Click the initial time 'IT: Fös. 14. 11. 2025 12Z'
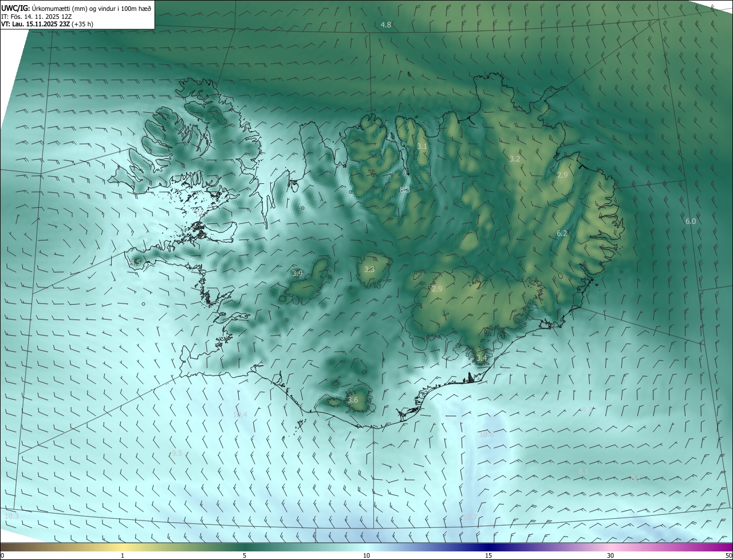This screenshot has width=733, height=560. click(37, 16)
